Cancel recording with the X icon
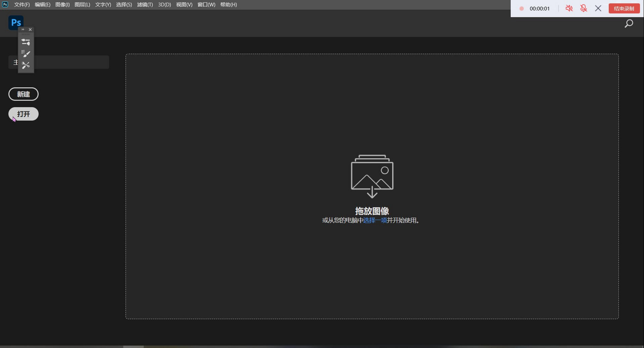This screenshot has width=644, height=348. 598,8
